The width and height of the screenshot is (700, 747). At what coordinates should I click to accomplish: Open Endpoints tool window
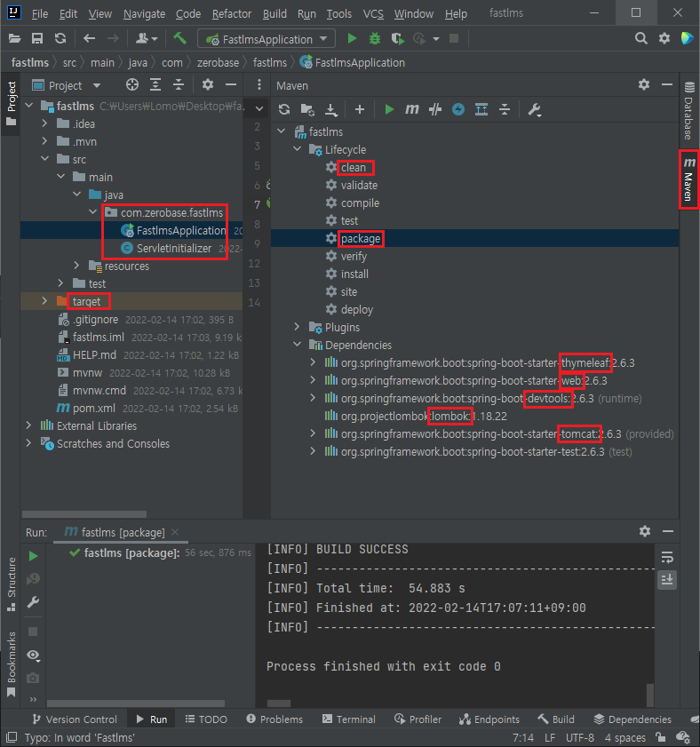[489, 719]
